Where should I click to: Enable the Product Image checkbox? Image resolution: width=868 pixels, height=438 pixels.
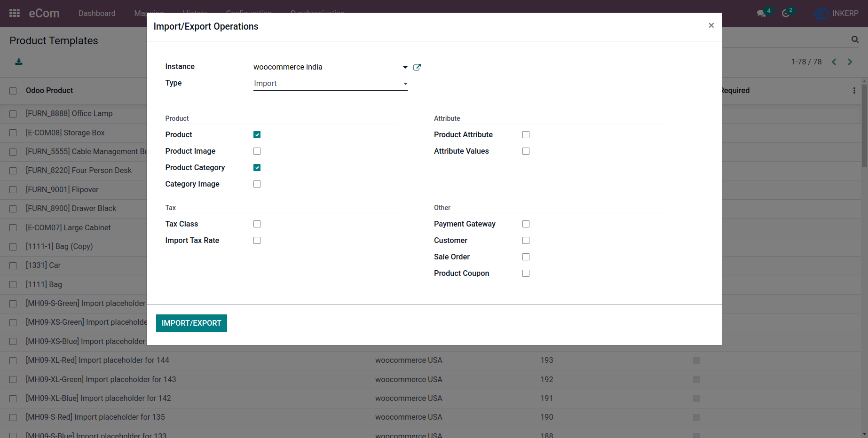(257, 151)
